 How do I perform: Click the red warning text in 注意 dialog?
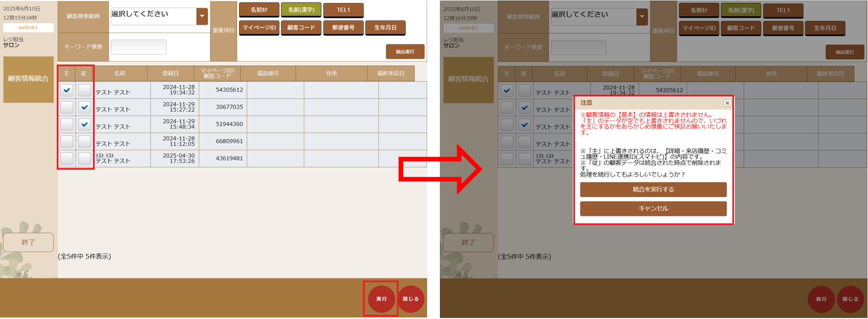(x=653, y=124)
